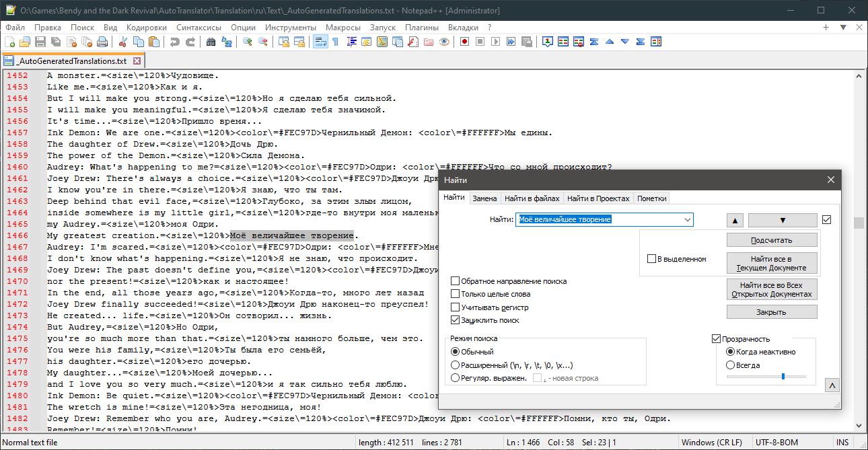The height and width of the screenshot is (450, 868).
Task: Uncheck the 'Зациклить поиск' checkbox
Action: 456,320
